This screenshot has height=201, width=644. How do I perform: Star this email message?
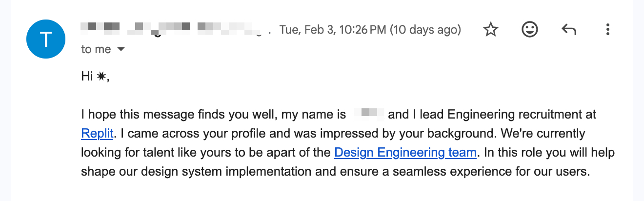(491, 30)
